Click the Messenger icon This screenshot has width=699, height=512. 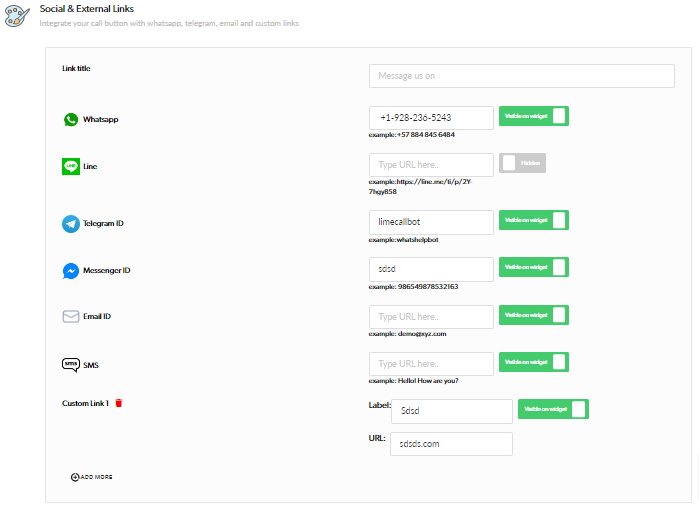[x=71, y=271]
